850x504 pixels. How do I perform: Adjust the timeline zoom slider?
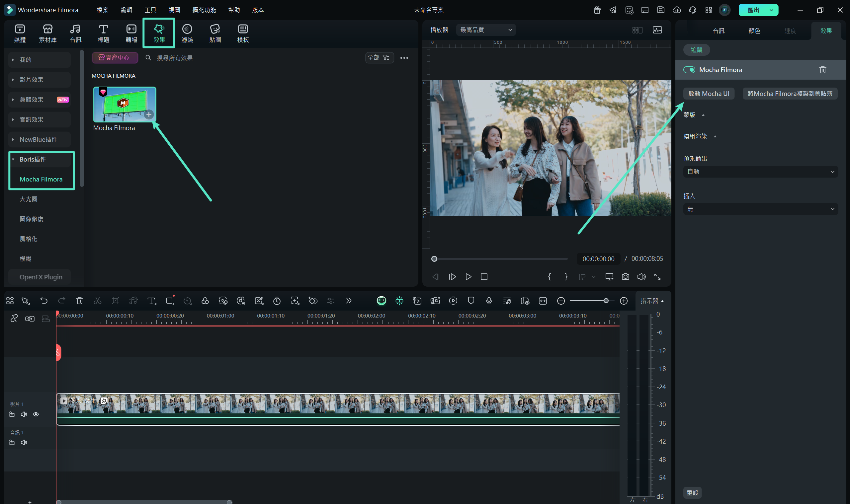coord(592,301)
